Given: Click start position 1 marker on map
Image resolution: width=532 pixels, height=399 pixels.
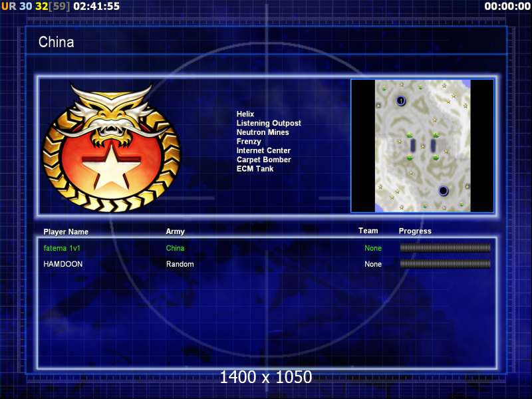Looking at the screenshot, I should pos(401,101).
